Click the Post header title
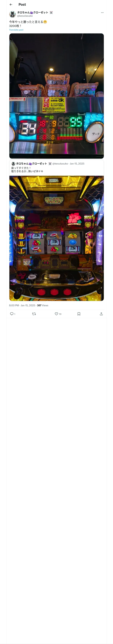This screenshot has width=113, height=644. pyautogui.click(x=22, y=5)
